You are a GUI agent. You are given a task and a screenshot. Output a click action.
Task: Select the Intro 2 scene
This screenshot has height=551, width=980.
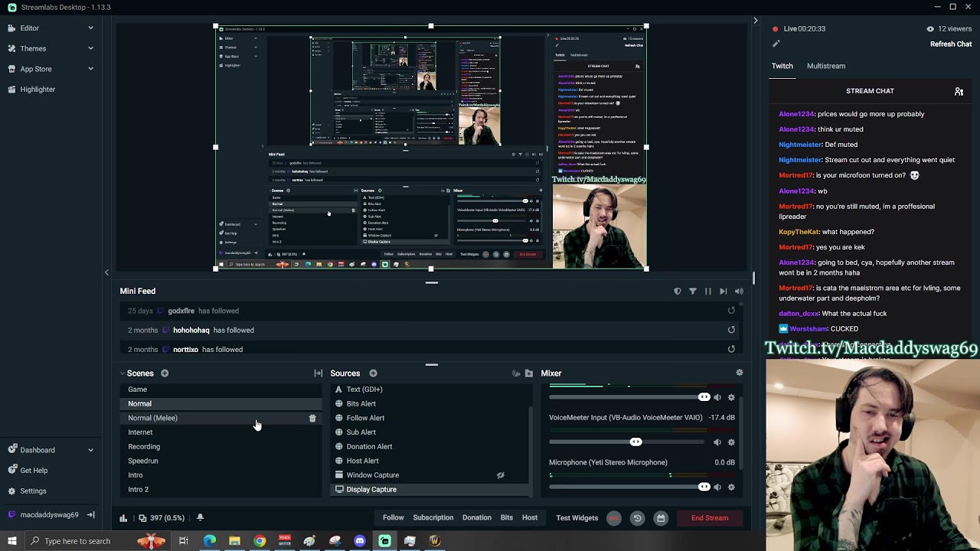[220, 490]
